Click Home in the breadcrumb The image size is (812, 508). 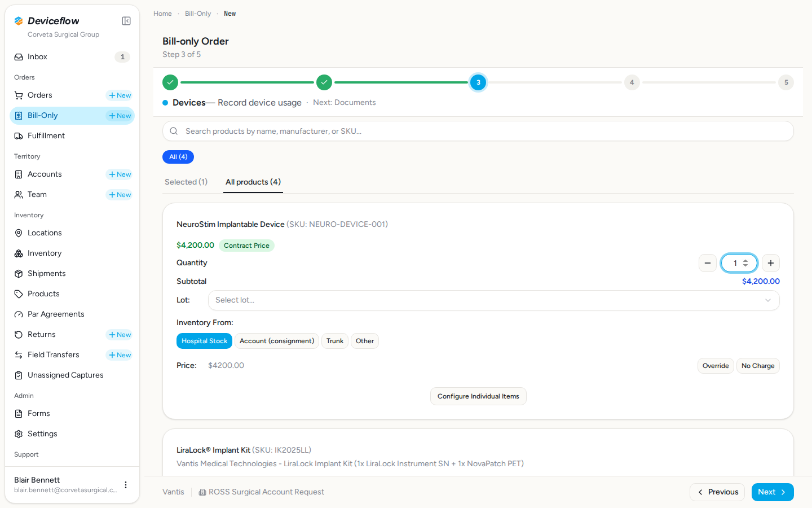click(x=162, y=14)
